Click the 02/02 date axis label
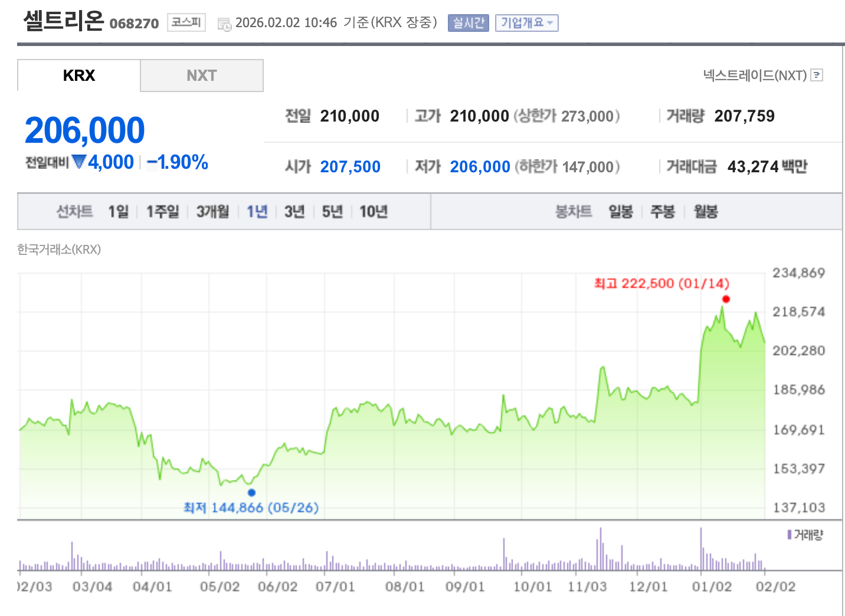Screen dimensions: 845x616 click(x=775, y=586)
